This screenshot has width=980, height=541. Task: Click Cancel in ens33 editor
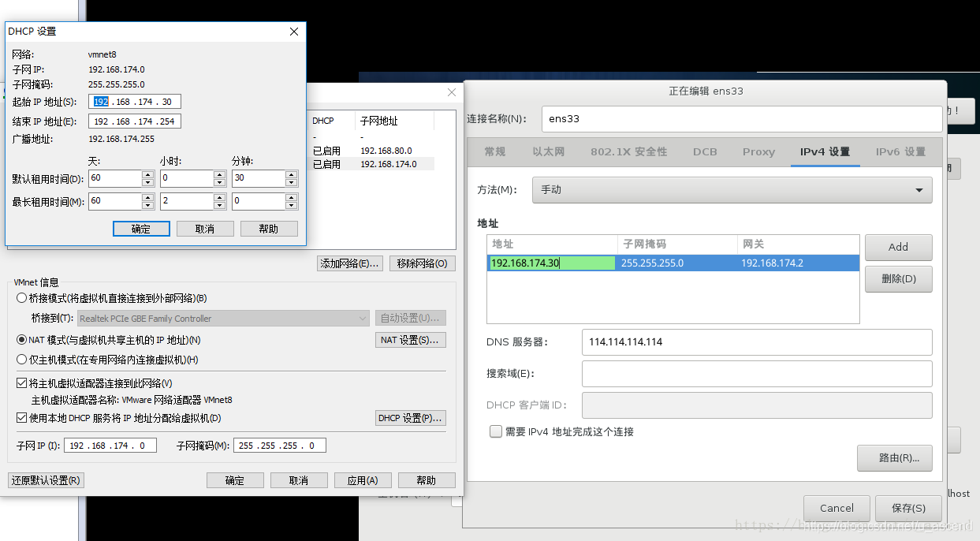click(x=837, y=509)
